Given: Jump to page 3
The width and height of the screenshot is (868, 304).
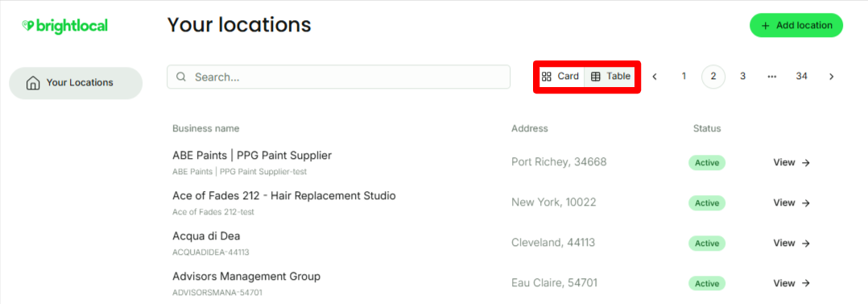Looking at the screenshot, I should (x=742, y=77).
